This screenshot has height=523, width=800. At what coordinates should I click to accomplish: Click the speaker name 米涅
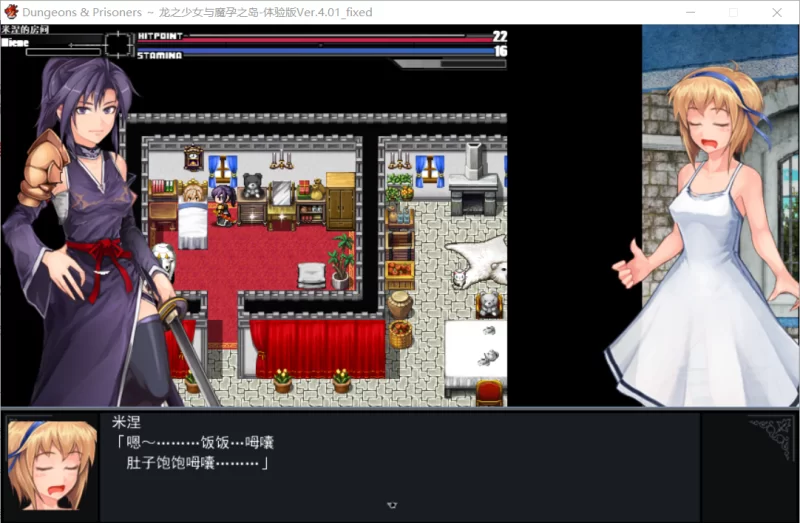click(x=126, y=422)
